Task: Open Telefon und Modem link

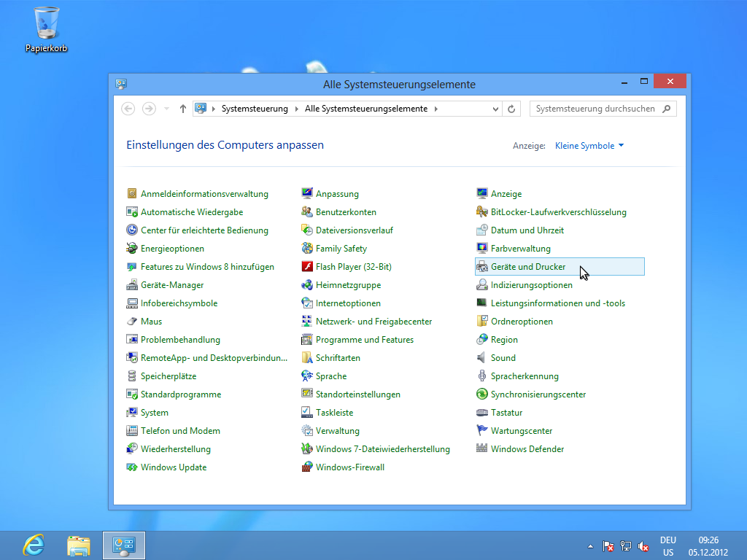Action: [180, 431]
